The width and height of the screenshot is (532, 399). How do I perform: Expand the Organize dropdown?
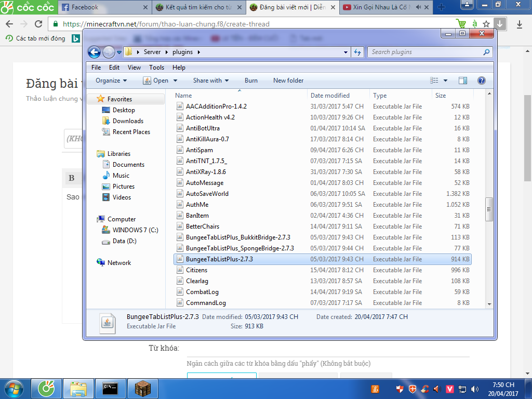click(111, 81)
